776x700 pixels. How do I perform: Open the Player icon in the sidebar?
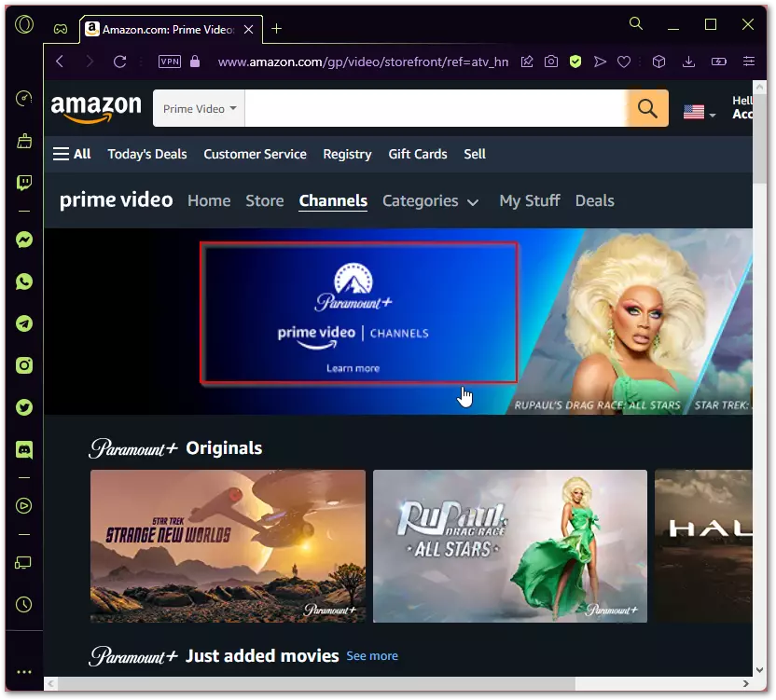23,505
